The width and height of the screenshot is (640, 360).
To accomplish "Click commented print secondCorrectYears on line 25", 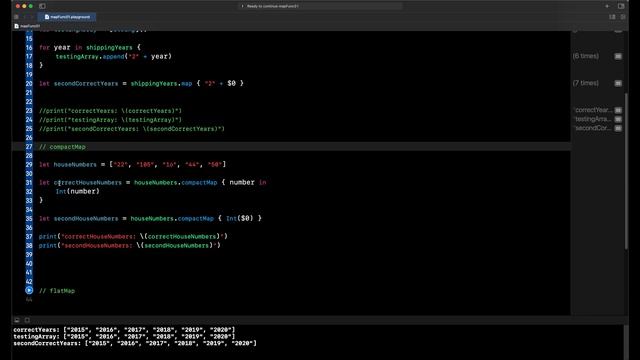I will 132,129.
